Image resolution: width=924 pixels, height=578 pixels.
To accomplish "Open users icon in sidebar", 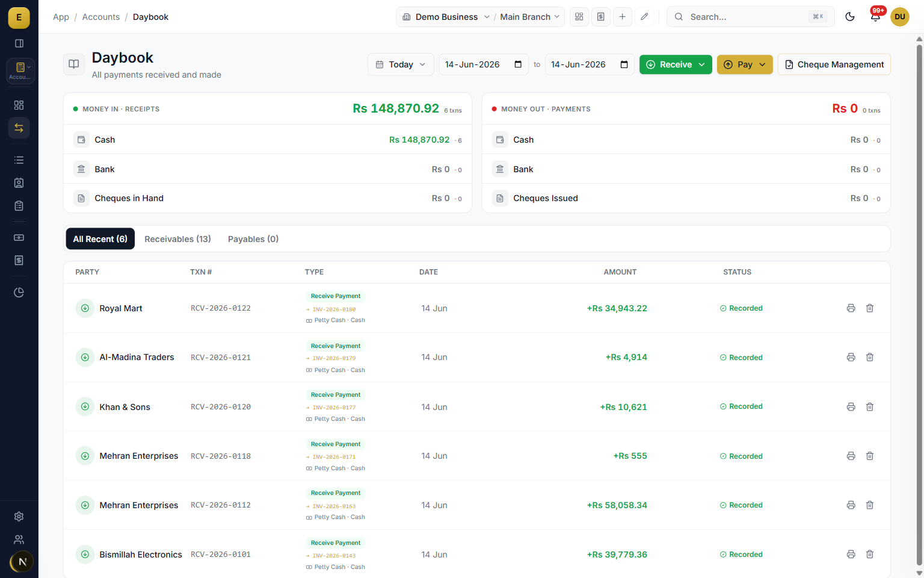I will coord(19,539).
